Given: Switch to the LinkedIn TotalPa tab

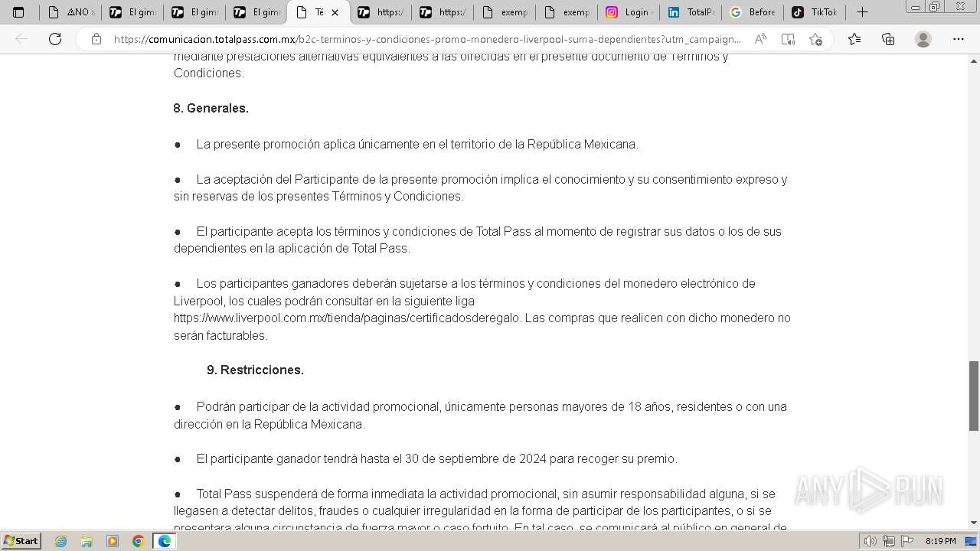Looking at the screenshot, I should click(x=691, y=12).
